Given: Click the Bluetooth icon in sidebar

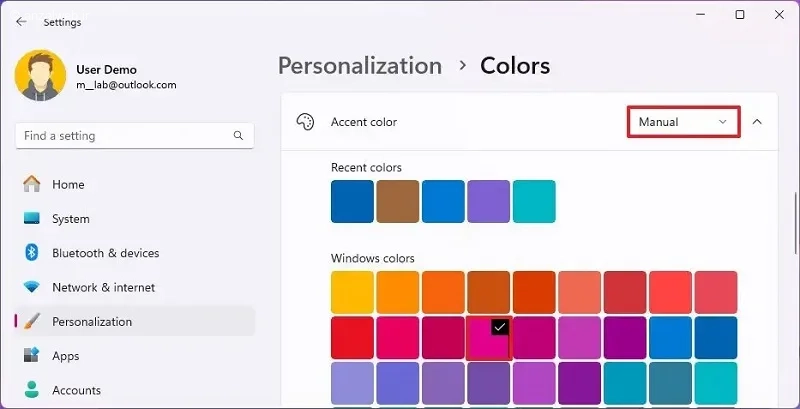Looking at the screenshot, I should [x=32, y=253].
